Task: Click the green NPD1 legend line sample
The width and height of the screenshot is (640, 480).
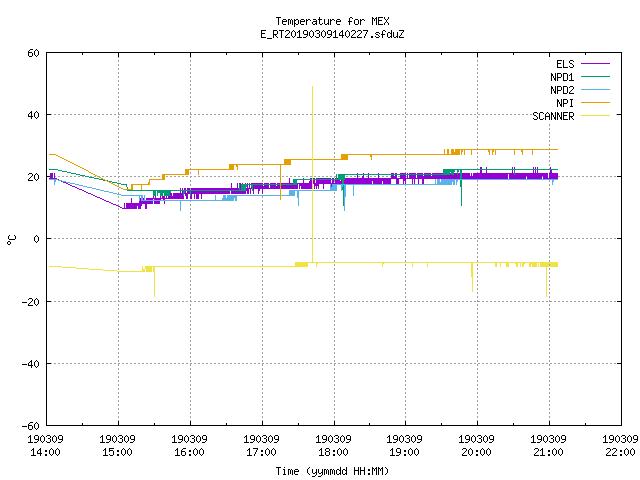Action: coord(595,76)
